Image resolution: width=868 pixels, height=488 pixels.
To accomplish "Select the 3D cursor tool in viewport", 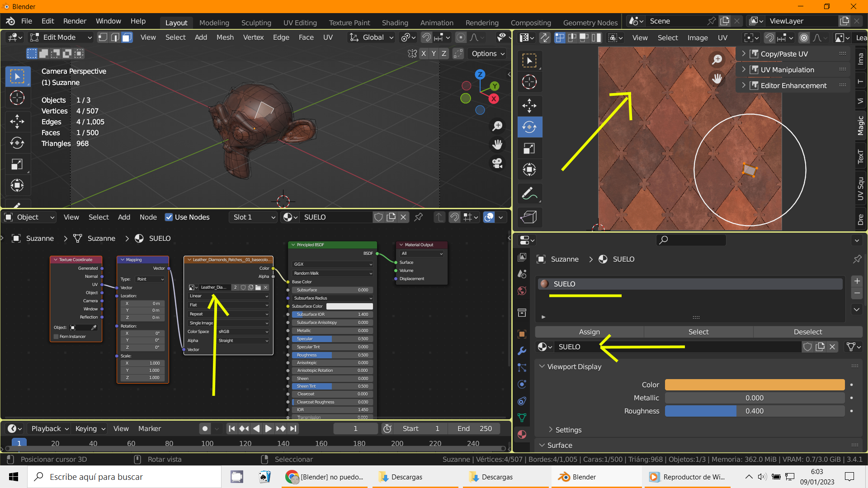I will coord(17,98).
